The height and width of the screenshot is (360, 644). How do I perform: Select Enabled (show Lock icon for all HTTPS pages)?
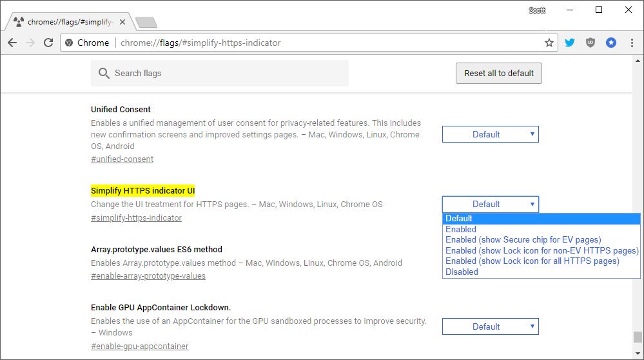pyautogui.click(x=532, y=261)
